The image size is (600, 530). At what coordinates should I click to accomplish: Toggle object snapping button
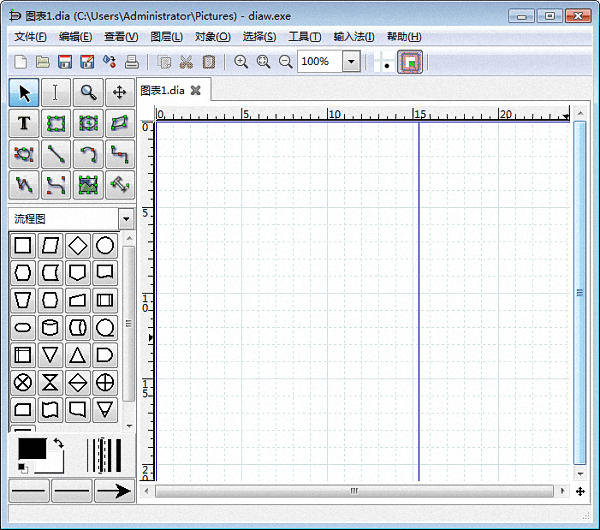(x=410, y=62)
